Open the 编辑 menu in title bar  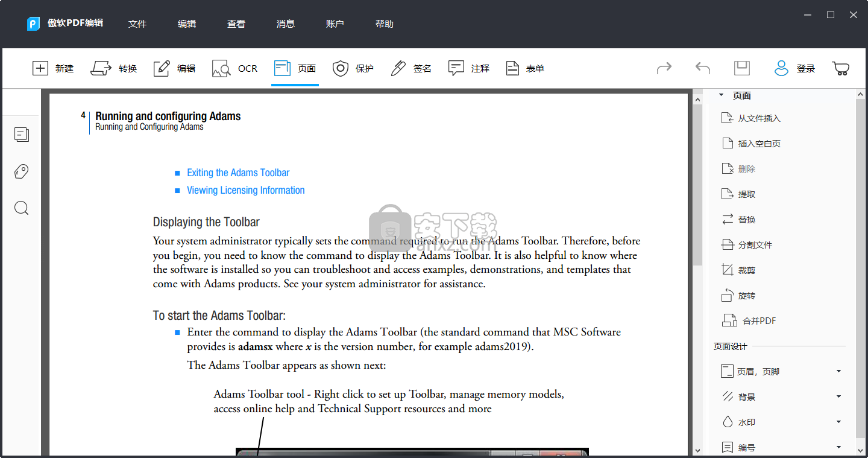pyautogui.click(x=187, y=24)
